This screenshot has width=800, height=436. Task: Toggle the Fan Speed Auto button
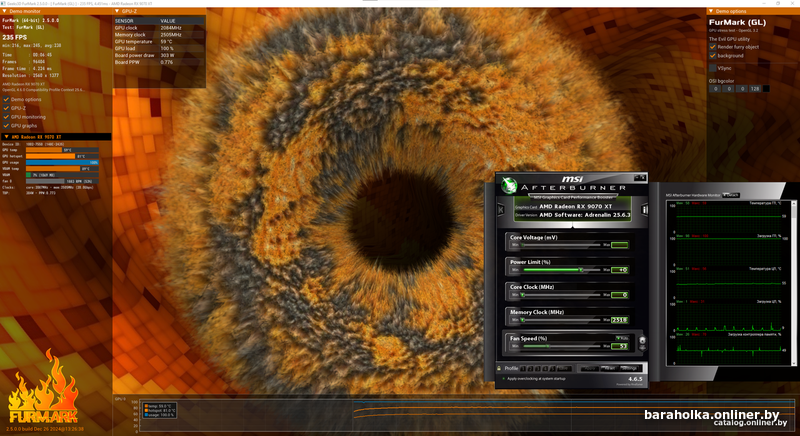click(622, 338)
